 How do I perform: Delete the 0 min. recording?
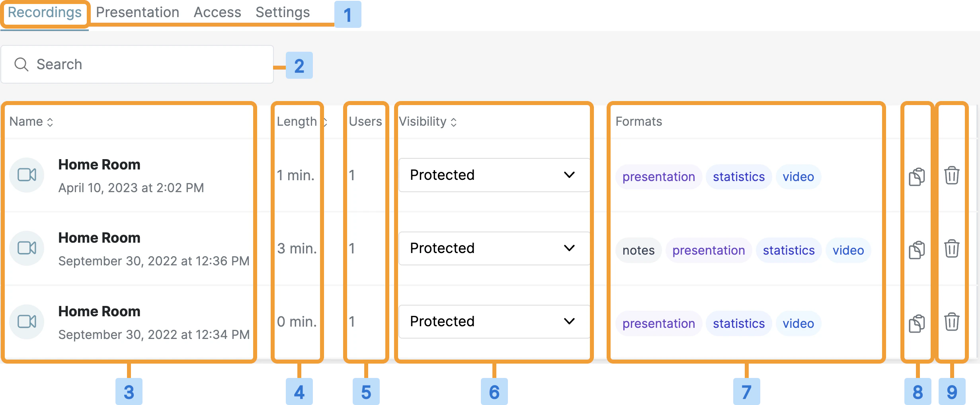coord(952,321)
